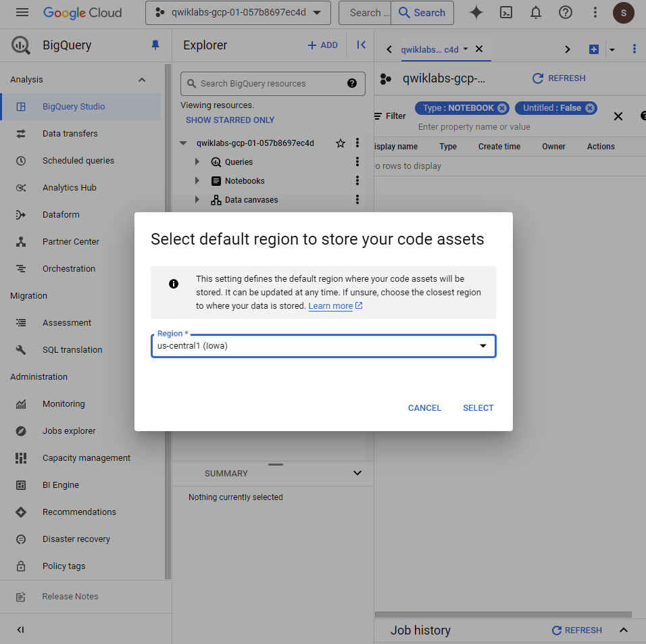Viewport: 646px width, 644px height.
Task: Open the top bar three-dot settings menu
Action: pyautogui.click(x=595, y=12)
